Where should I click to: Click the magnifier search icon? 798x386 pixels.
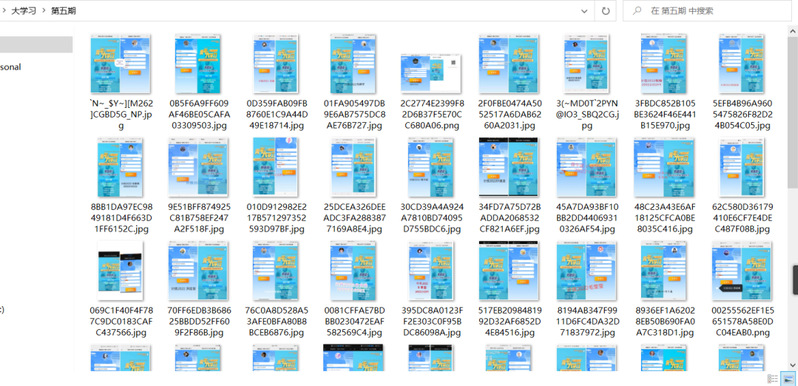point(637,11)
